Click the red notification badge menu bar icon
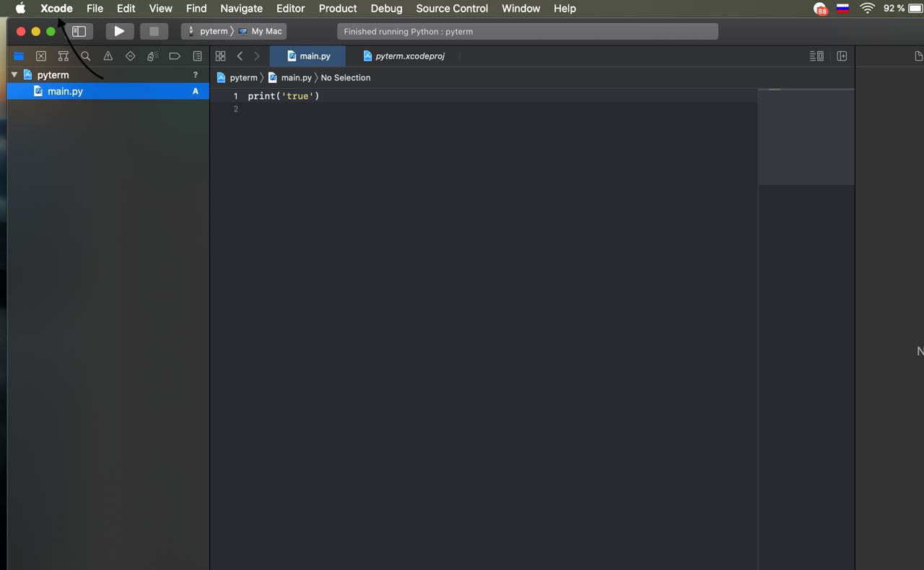The width and height of the screenshot is (924, 570). tap(820, 9)
